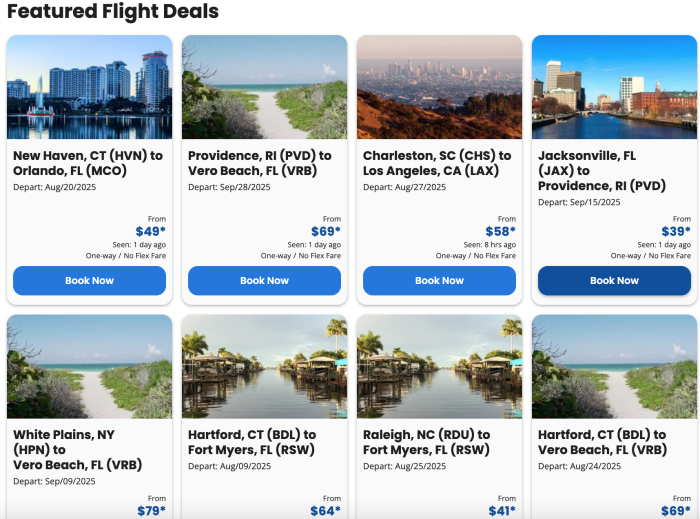Click the beach image on Providence to Vero Beach card

264,88
